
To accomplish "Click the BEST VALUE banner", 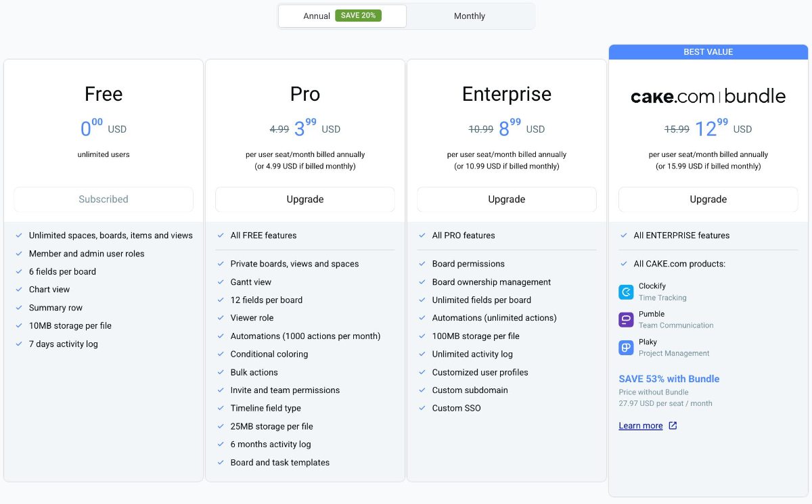I will (708, 52).
